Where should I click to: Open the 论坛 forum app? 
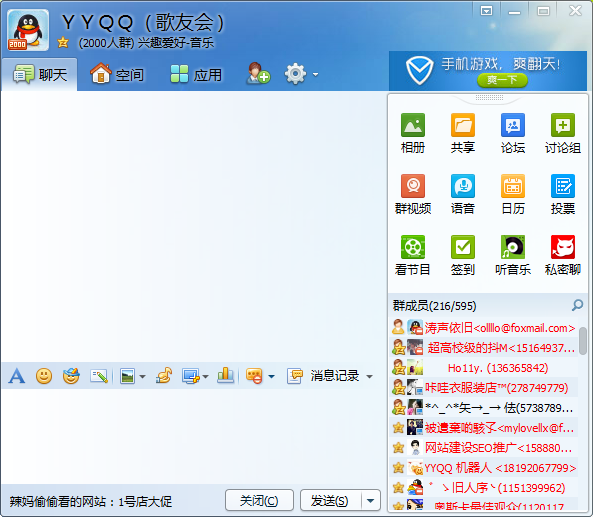pos(513,133)
